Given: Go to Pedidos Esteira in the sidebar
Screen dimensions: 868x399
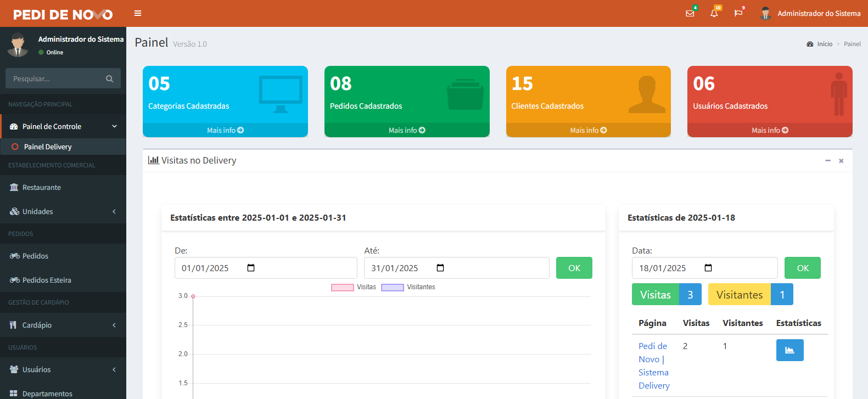Looking at the screenshot, I should click(47, 280).
